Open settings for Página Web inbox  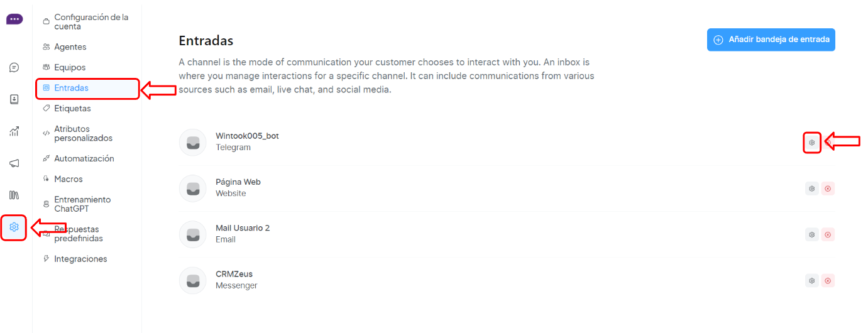tap(812, 188)
